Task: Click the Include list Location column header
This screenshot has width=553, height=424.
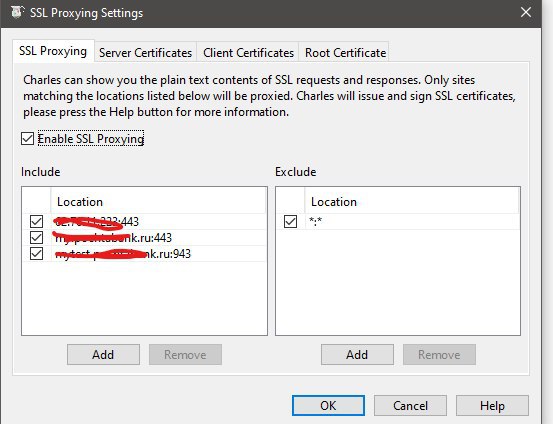Action: (x=158, y=201)
